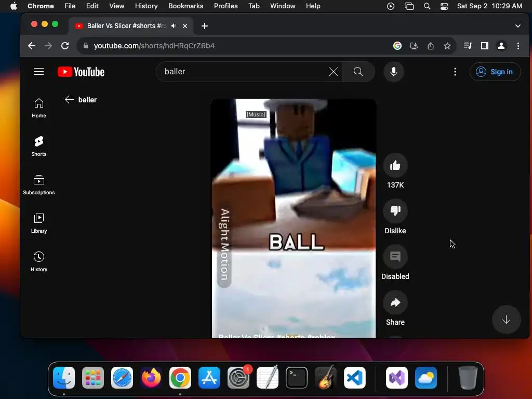Go to the YouTube logo homepage
This screenshot has width=532, height=399.
pyautogui.click(x=81, y=72)
